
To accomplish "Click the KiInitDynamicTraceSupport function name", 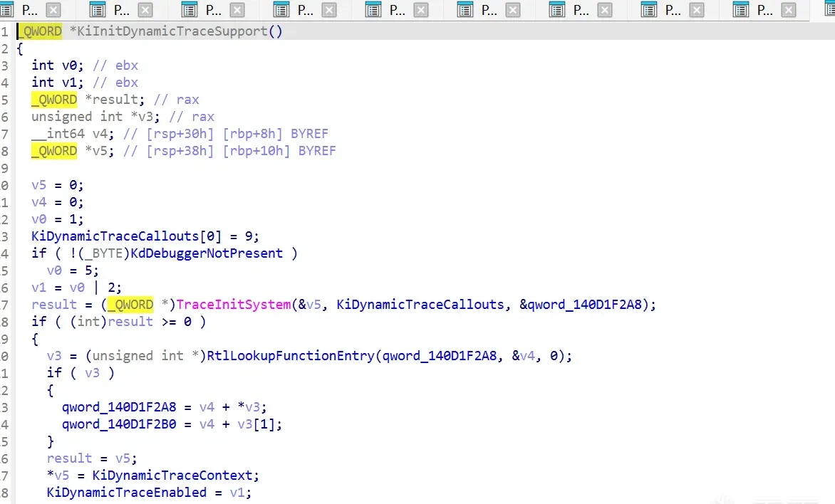I will pyautogui.click(x=172, y=31).
